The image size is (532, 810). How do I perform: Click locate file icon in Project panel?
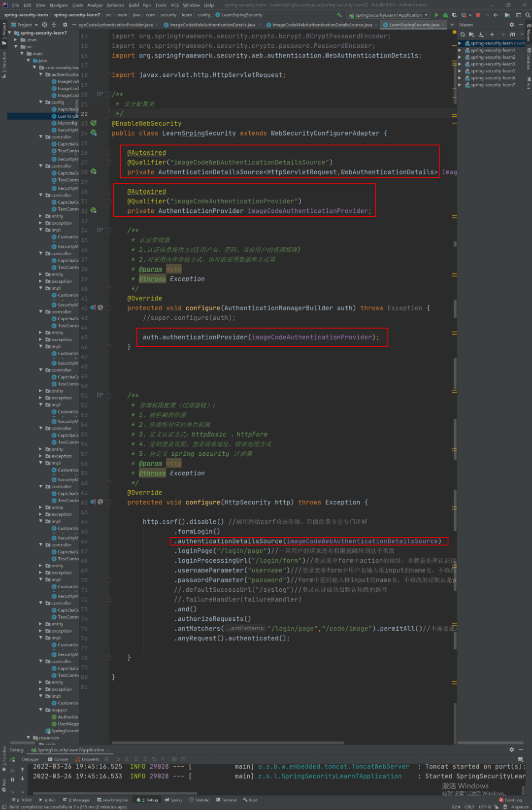[x=45, y=25]
